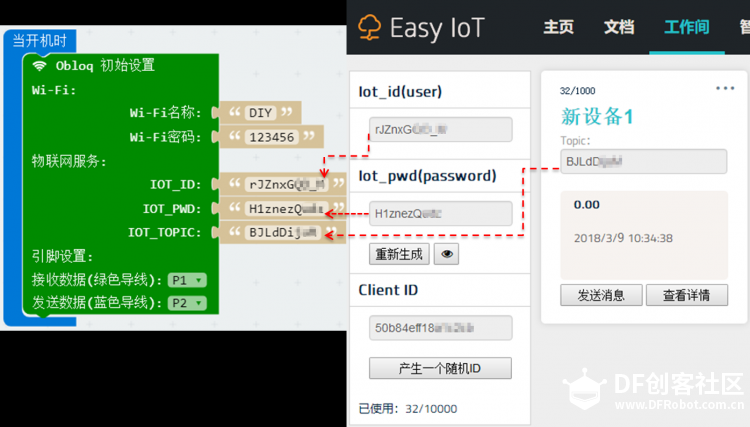Click the Topic field on device card

click(643, 161)
